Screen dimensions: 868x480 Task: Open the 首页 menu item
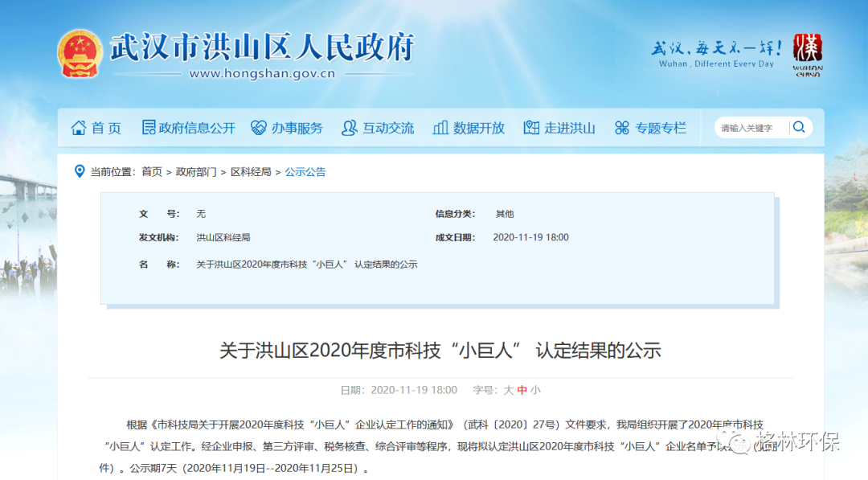tap(106, 129)
